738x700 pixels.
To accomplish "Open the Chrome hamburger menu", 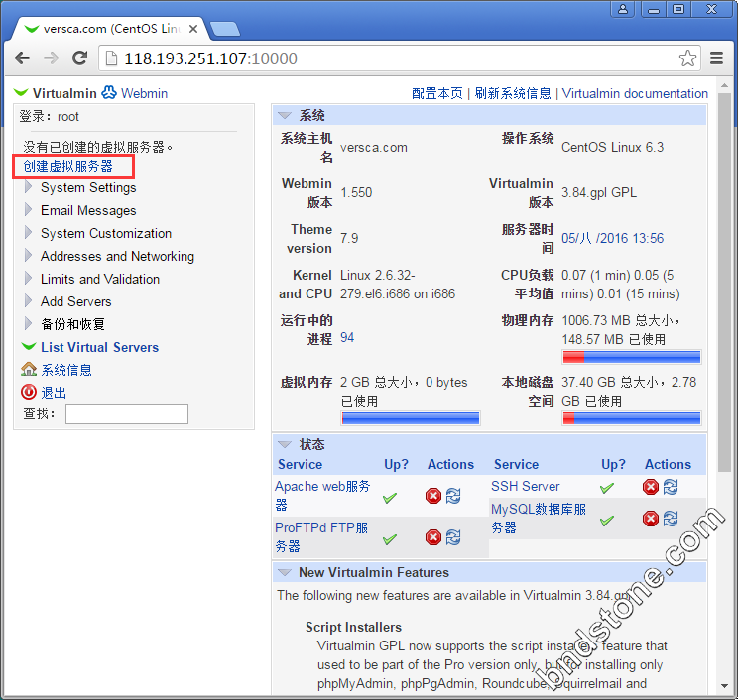I will [x=716, y=58].
